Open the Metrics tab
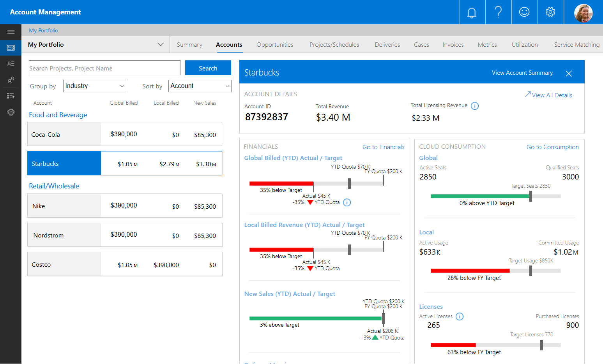603x364 pixels. click(487, 45)
